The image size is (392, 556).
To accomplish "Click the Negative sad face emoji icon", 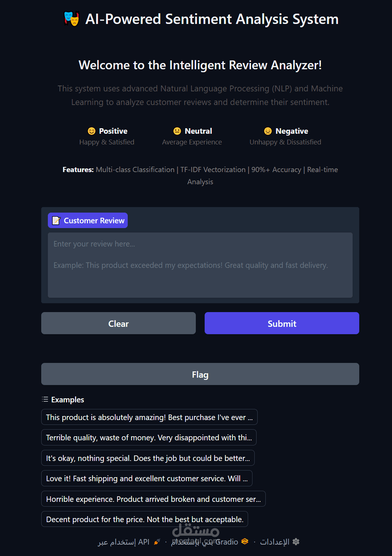I will (268, 131).
